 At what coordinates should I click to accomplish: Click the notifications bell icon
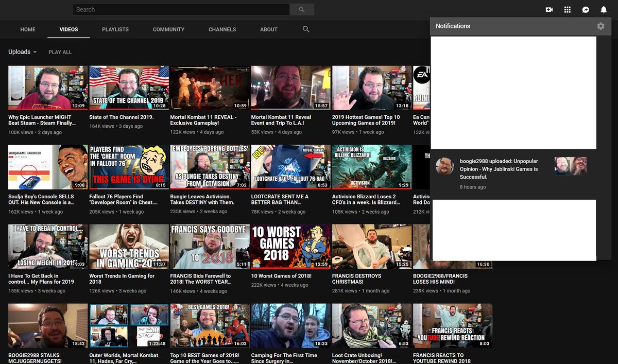604,10
